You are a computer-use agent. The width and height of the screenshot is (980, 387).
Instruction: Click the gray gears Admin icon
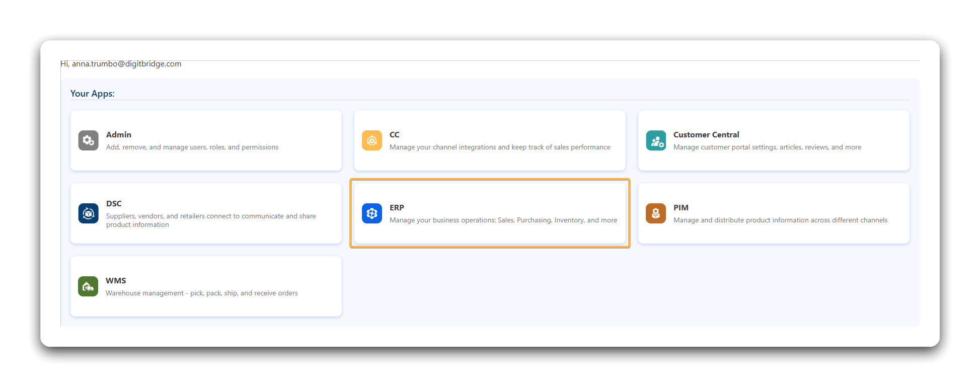coord(88,140)
